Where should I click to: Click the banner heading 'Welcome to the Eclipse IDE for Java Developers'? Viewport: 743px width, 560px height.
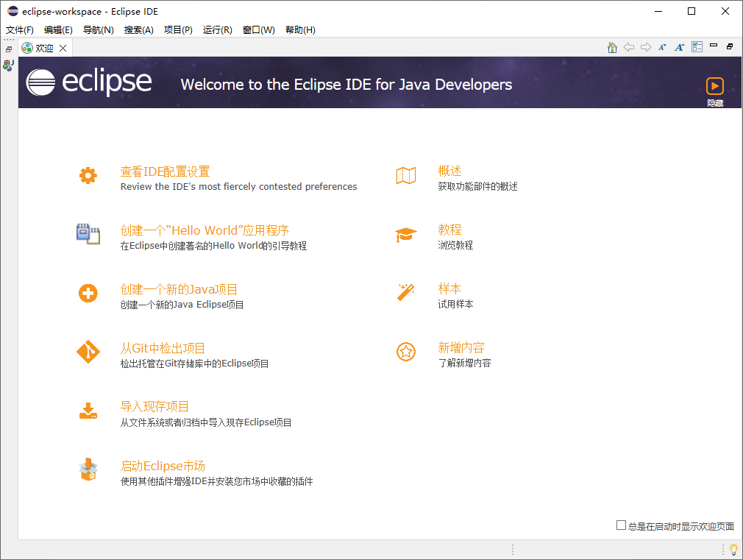[346, 85]
